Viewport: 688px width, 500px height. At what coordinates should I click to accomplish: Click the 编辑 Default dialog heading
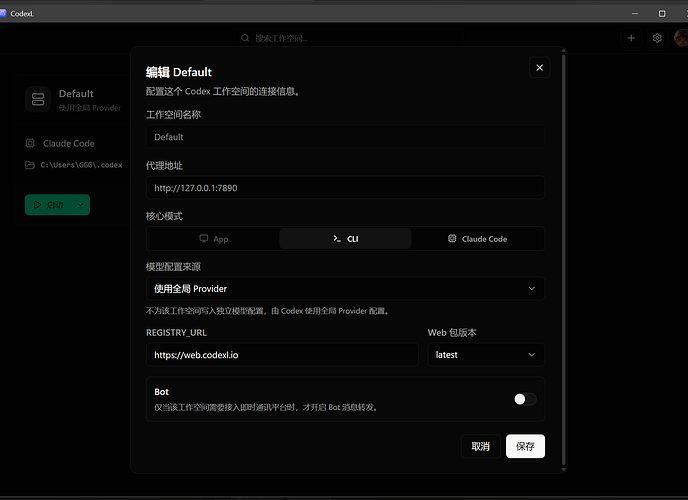[179, 72]
